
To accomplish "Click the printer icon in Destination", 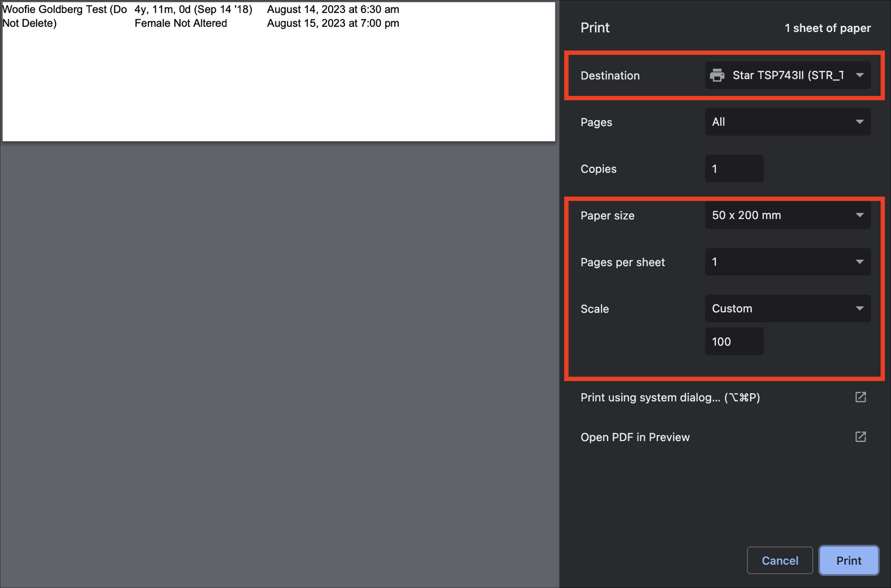I will coord(717,75).
